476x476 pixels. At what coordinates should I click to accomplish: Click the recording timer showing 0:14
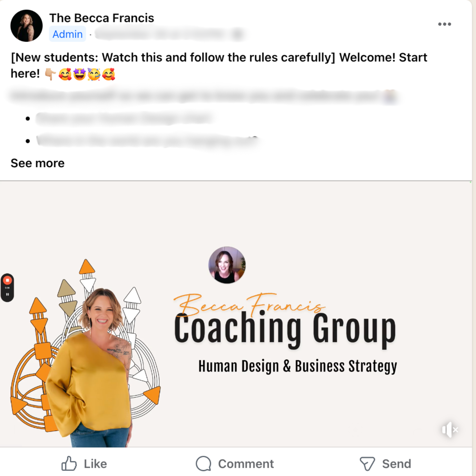(x=7, y=288)
